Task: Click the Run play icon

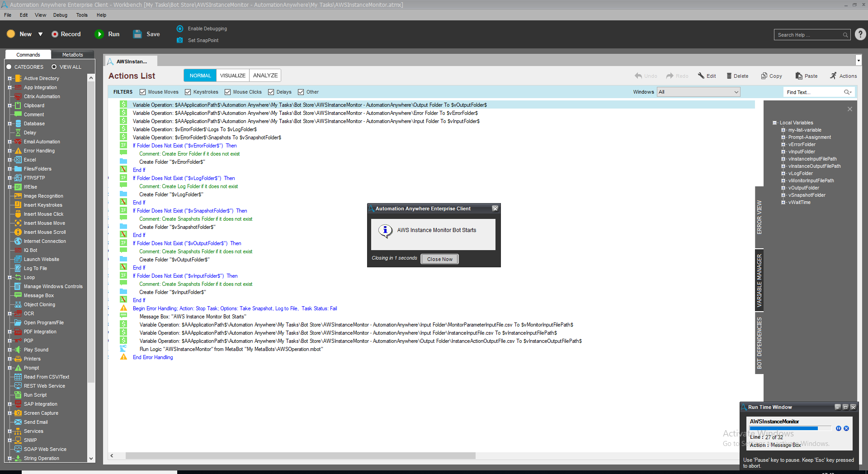Action: point(99,34)
